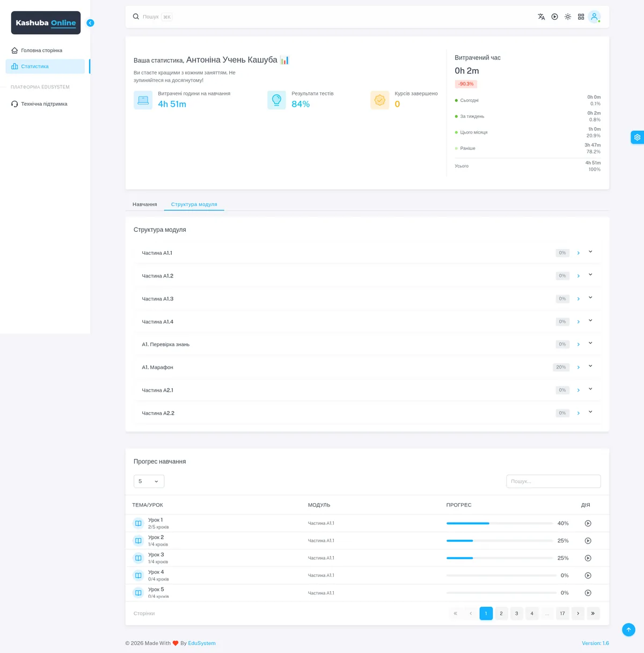Click Version: 1.6 in footer
Viewport: 644px width, 653px height.
click(595, 643)
